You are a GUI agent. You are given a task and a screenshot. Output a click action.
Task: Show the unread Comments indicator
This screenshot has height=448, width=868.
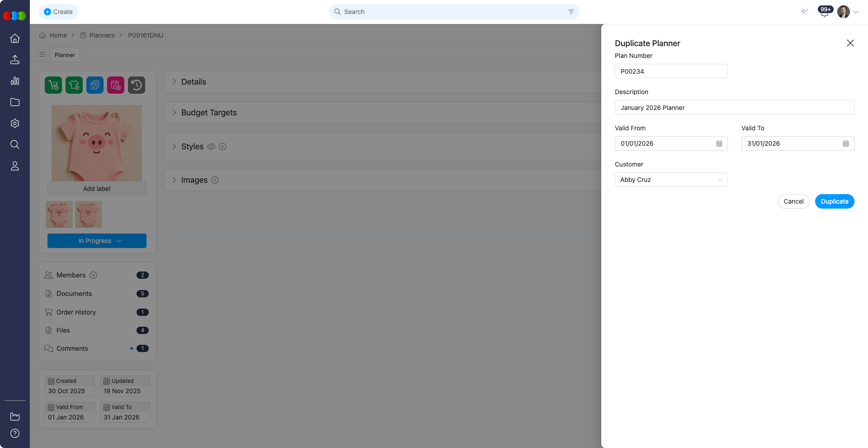coord(132,348)
